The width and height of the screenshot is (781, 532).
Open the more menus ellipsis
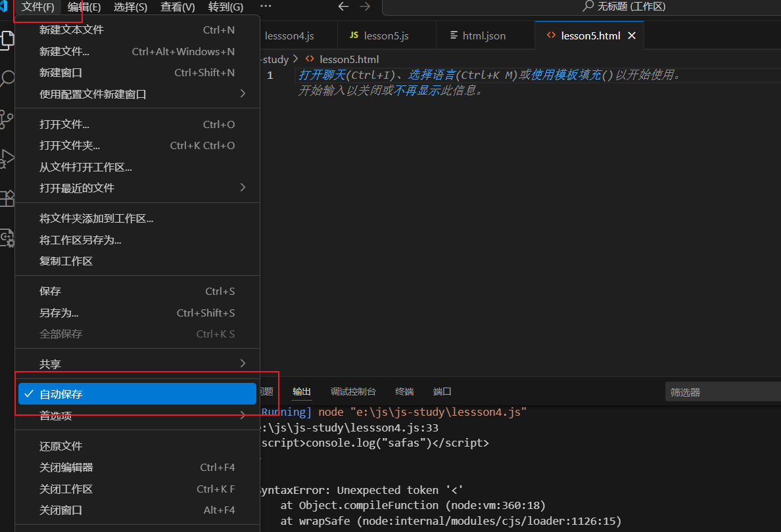[266, 7]
